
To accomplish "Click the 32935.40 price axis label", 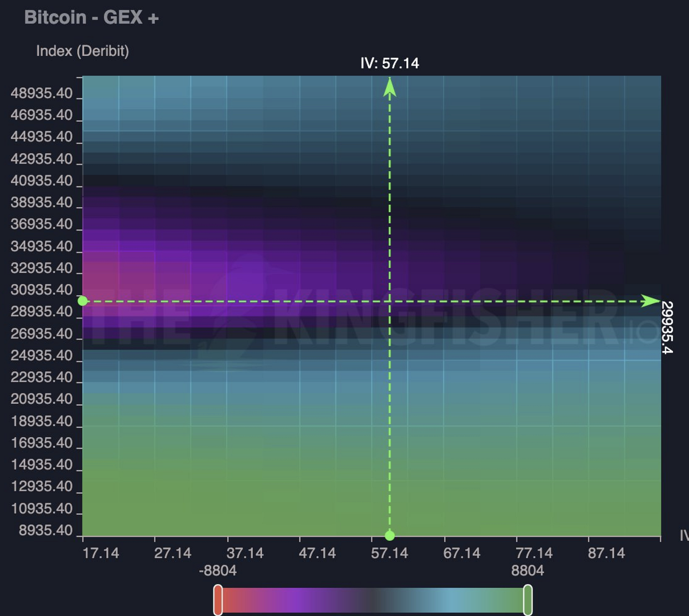I will point(42,268).
